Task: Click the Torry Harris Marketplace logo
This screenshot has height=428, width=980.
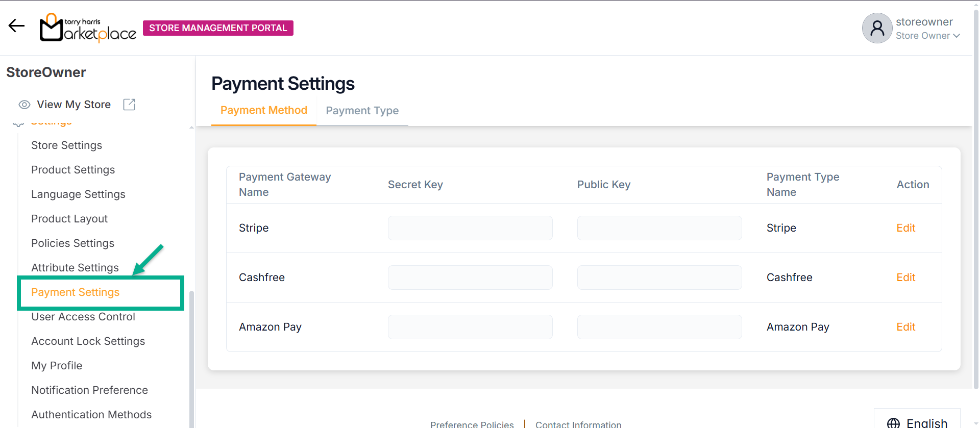Action: [88, 28]
